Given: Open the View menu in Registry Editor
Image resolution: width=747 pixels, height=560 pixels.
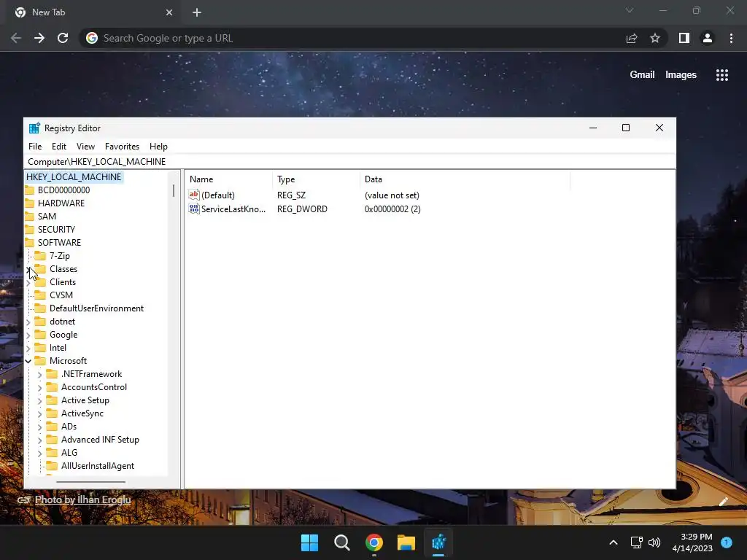Looking at the screenshot, I should (x=86, y=146).
